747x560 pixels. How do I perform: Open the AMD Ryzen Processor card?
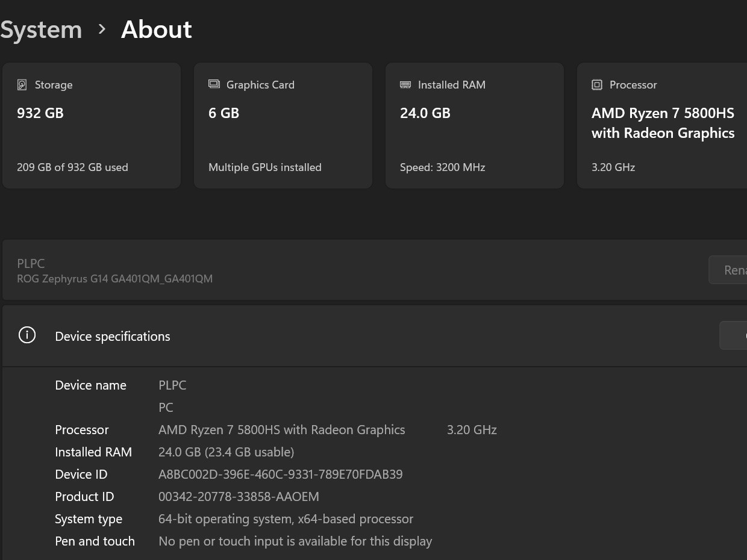tap(662, 125)
